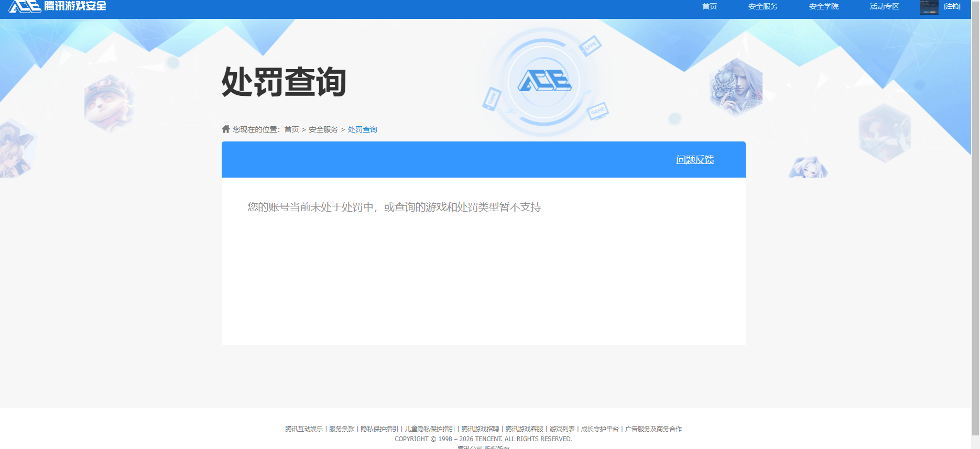
Task: Open the 首页 navigation menu item
Action: coord(710,6)
